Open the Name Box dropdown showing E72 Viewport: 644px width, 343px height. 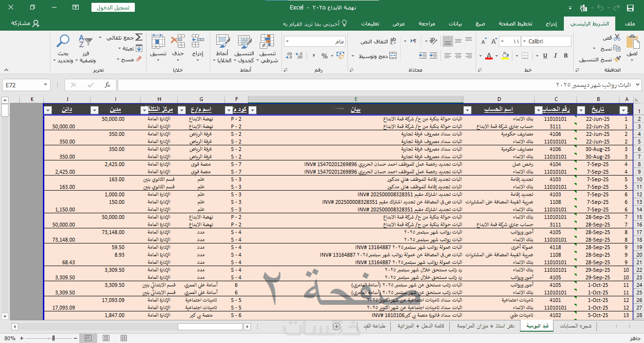coord(46,85)
